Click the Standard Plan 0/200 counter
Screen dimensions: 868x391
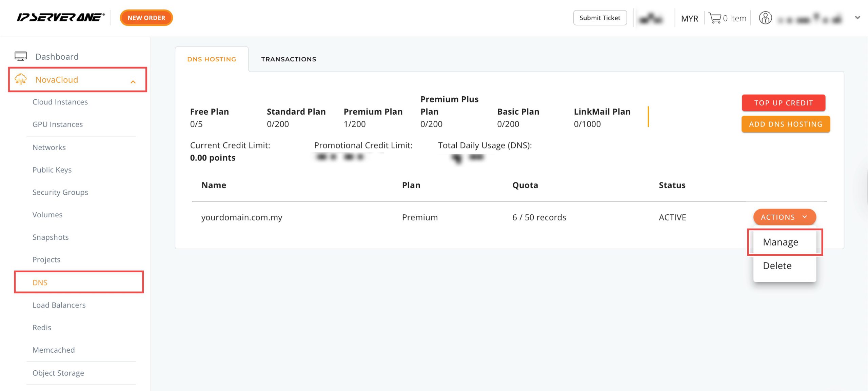pos(296,117)
